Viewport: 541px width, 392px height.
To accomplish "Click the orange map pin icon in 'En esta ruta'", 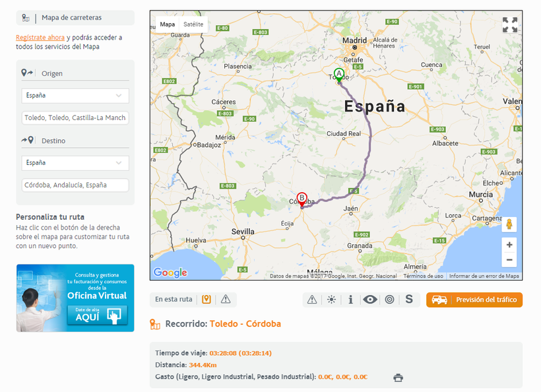I will point(207,300).
